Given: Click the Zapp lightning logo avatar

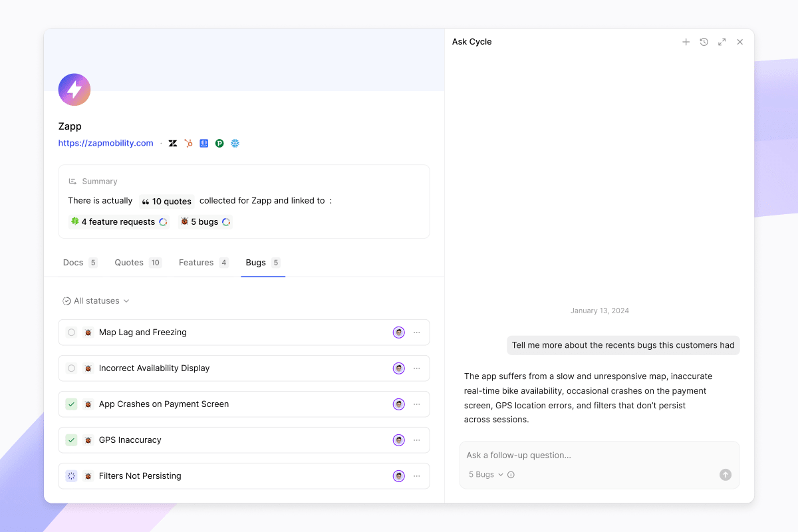Looking at the screenshot, I should point(74,90).
